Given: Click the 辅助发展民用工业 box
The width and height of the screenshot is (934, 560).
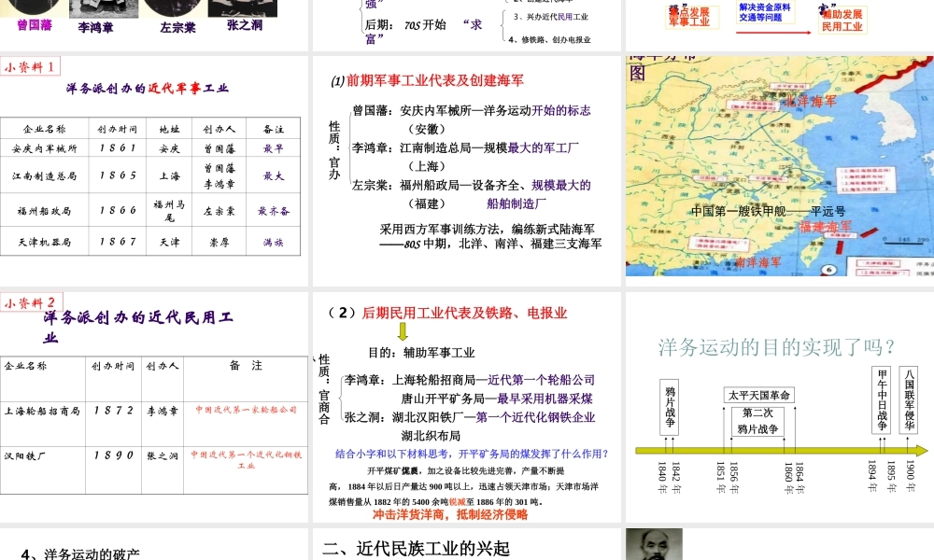Looking at the screenshot, I should [x=842, y=20].
